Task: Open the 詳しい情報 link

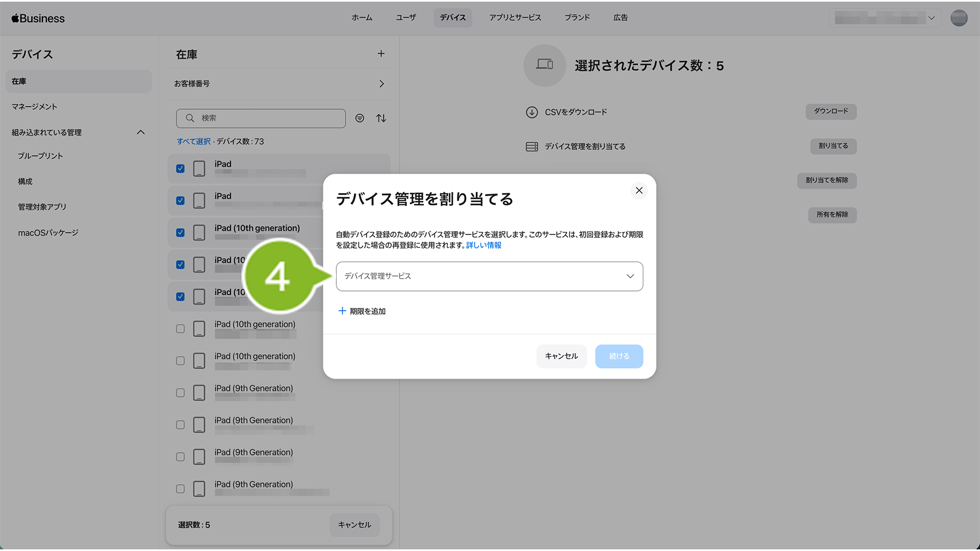Action: 483,245
